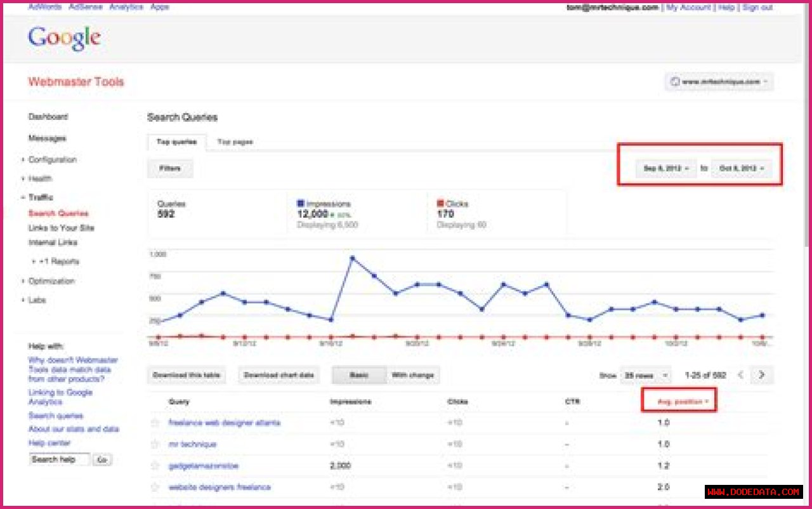Sort by the Clicks column header
The width and height of the screenshot is (812, 509).
tap(458, 402)
